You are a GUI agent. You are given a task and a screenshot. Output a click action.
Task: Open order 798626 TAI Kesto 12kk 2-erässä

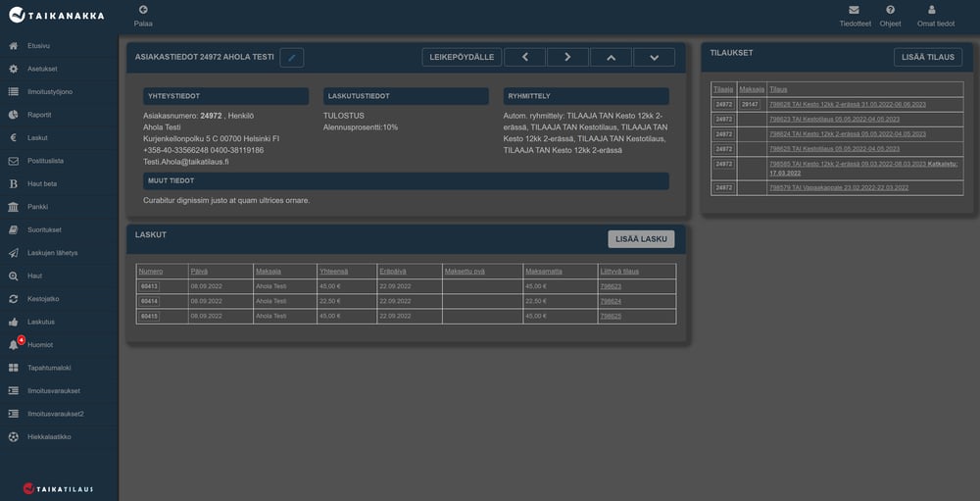click(x=848, y=105)
